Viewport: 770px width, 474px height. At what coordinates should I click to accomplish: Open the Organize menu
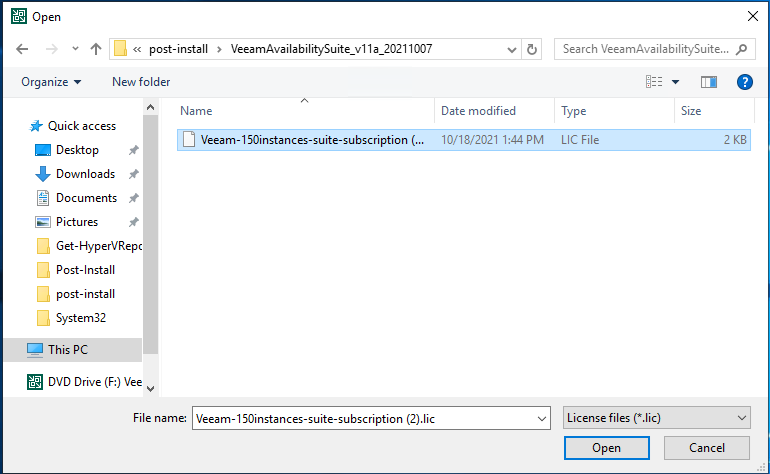click(x=51, y=82)
